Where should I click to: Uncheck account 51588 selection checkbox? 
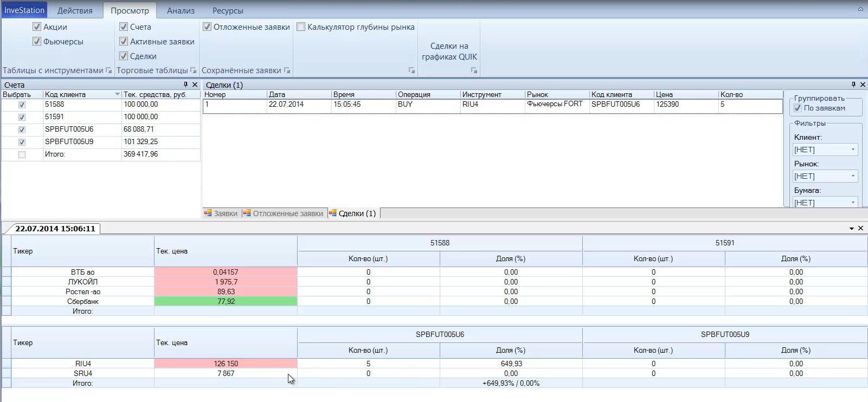tap(22, 105)
